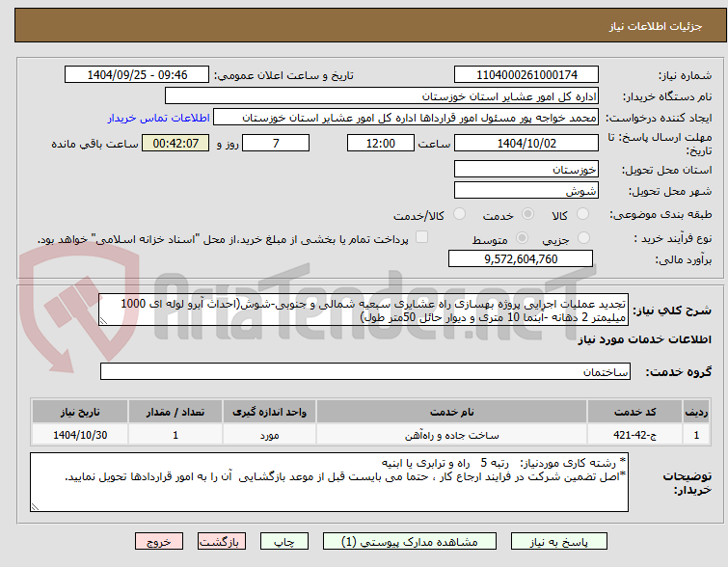Click the financial estimate field 9,572,604,760
This screenshot has width=728, height=567.
pos(521,258)
